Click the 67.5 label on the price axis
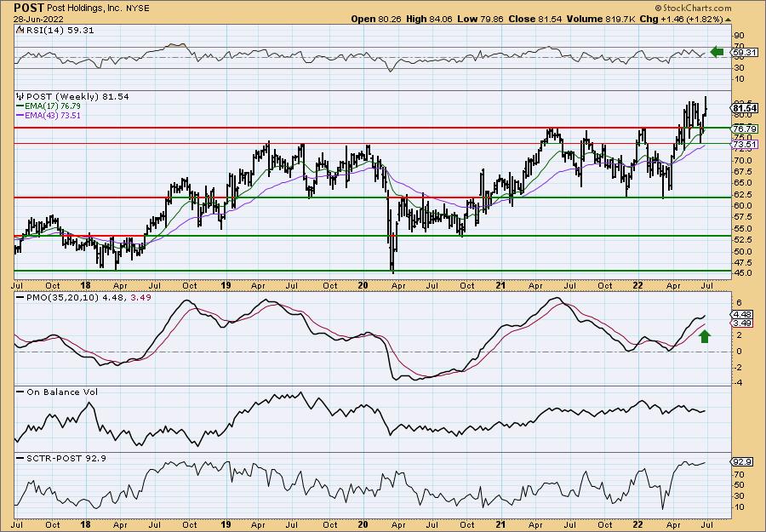Image resolution: width=766 pixels, height=532 pixels. [742, 171]
